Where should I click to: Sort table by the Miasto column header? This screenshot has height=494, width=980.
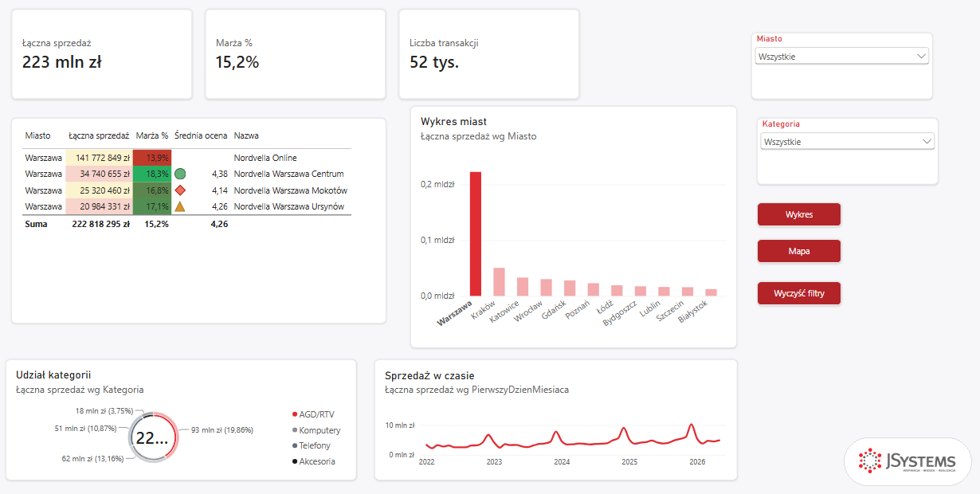click(x=37, y=135)
